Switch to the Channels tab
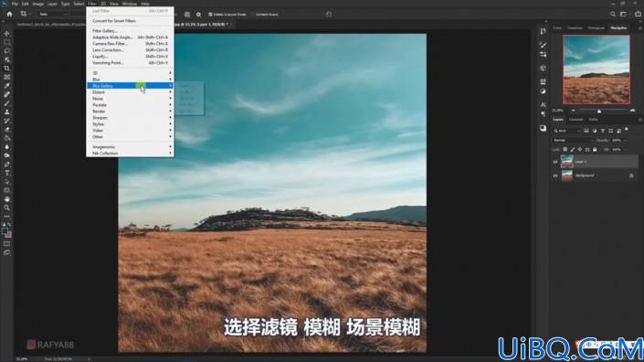Screen dimensions: 644x362 click(x=575, y=120)
